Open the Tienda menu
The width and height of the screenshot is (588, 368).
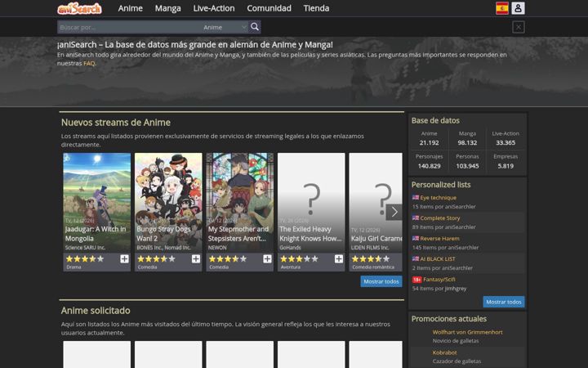click(x=316, y=8)
